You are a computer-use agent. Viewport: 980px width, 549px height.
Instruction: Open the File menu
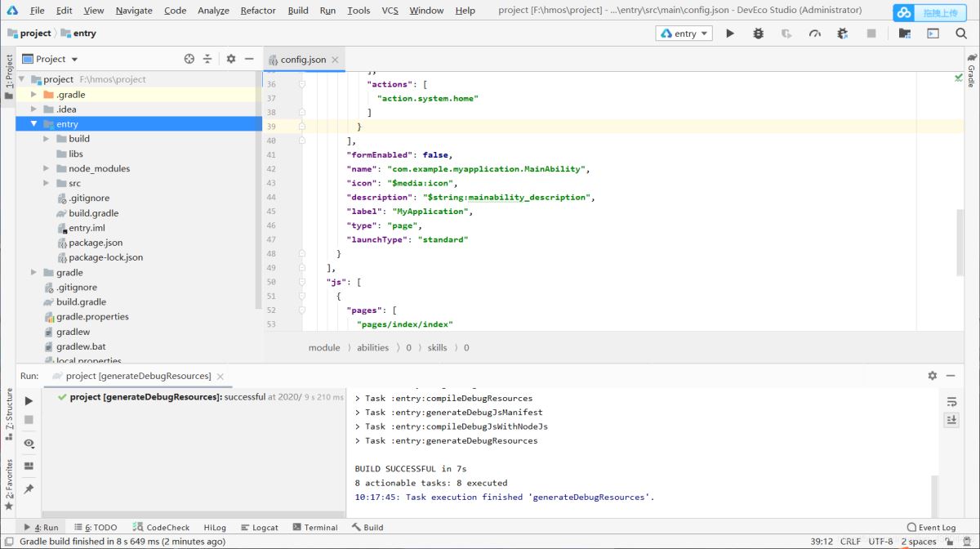coord(37,11)
